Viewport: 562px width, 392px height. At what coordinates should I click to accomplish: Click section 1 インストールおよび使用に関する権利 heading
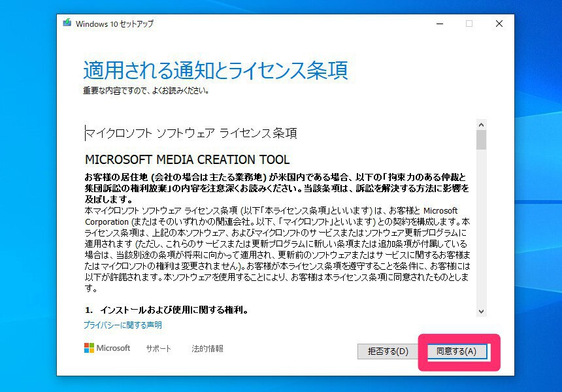(x=167, y=310)
